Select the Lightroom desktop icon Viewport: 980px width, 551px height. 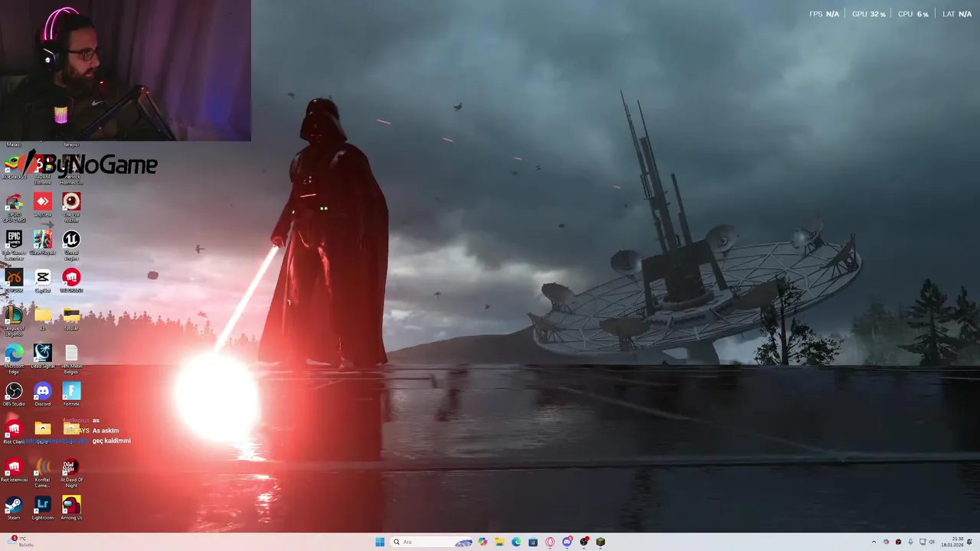pyautogui.click(x=43, y=508)
